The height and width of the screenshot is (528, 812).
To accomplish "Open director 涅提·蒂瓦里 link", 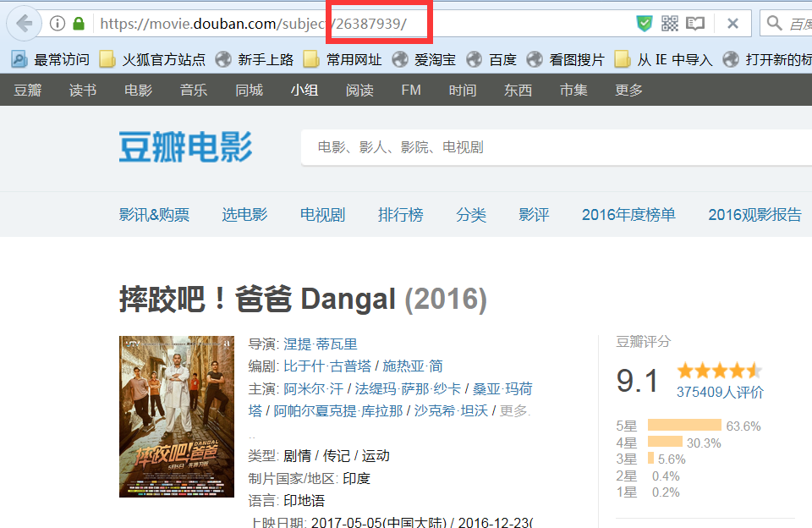I will pos(320,344).
